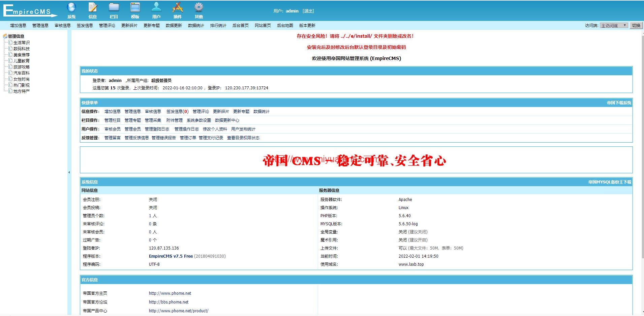Click the 退出 logout link
The height and width of the screenshot is (316, 644).
tap(308, 11)
